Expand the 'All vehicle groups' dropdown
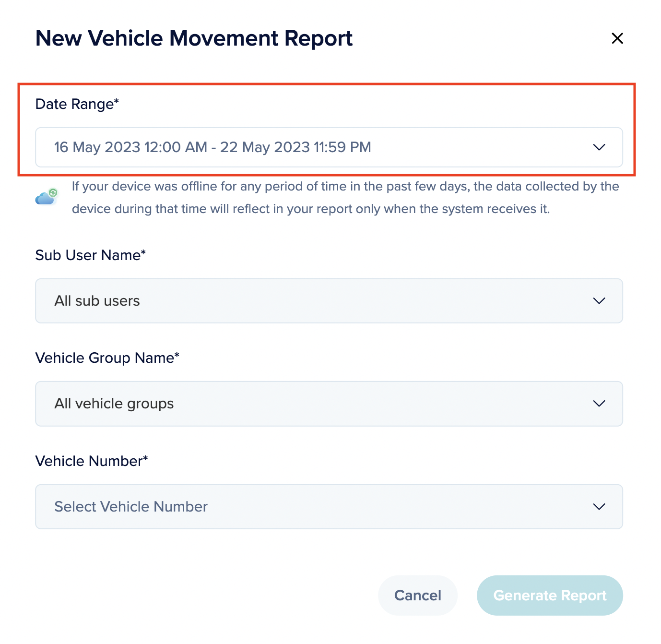This screenshot has width=661, height=644. coord(329,404)
